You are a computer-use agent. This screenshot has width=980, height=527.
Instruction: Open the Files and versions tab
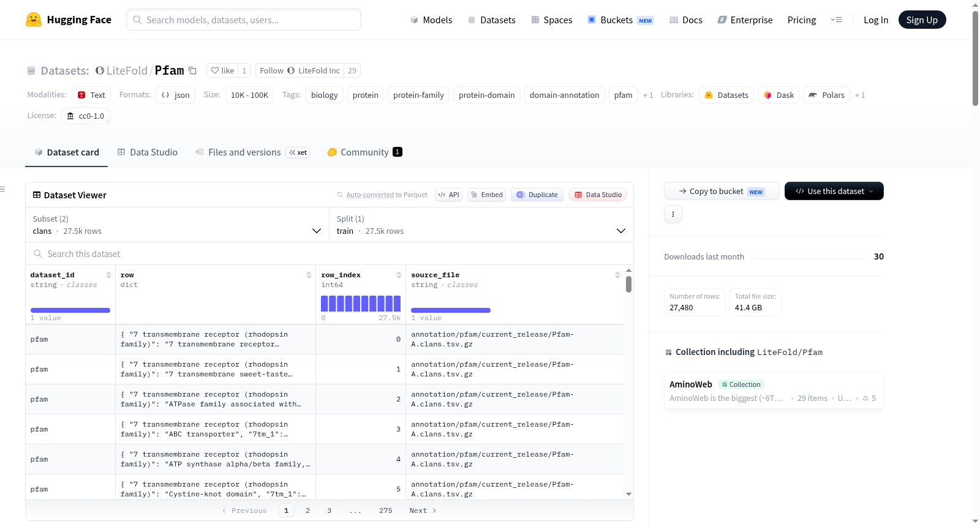(x=252, y=152)
